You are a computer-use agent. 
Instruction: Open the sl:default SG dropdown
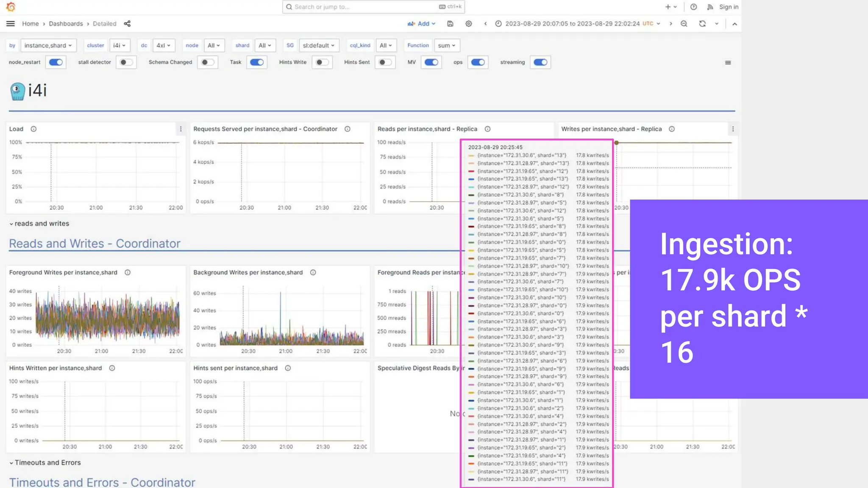pos(319,45)
